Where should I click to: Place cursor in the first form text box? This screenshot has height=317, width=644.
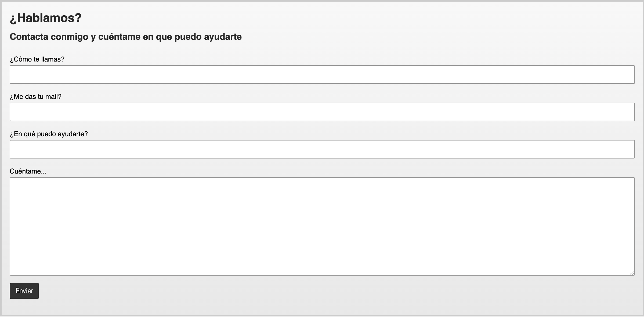322,74
